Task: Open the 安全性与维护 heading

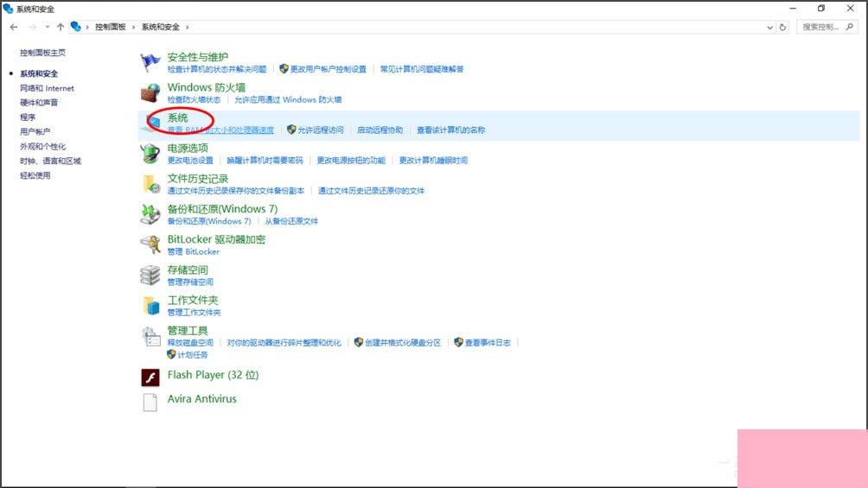Action: click(198, 57)
